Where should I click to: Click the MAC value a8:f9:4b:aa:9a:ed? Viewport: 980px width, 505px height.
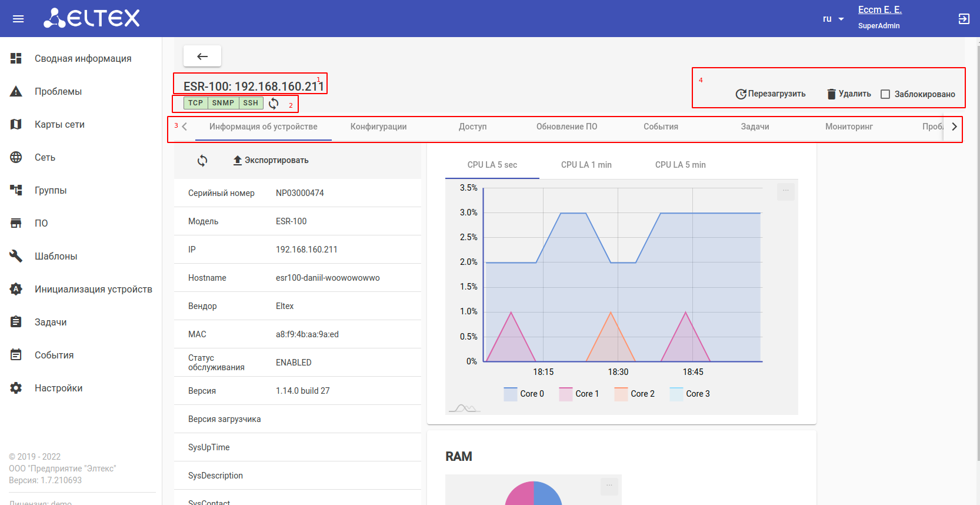tap(307, 334)
